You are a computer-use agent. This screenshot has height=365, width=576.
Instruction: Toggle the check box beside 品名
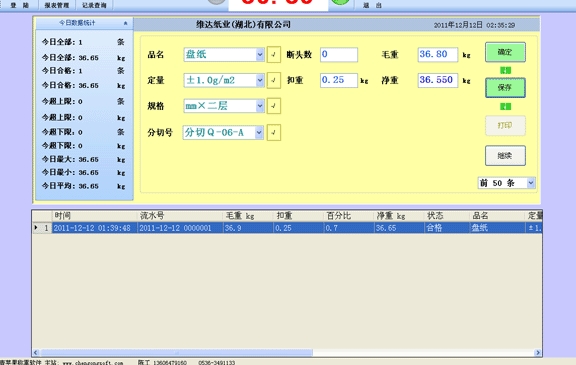tap(274, 54)
